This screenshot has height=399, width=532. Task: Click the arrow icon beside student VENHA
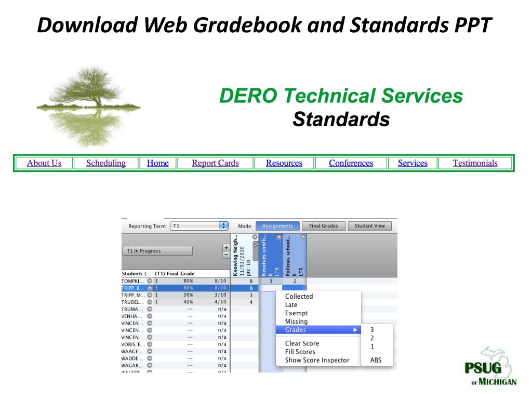[150, 316]
